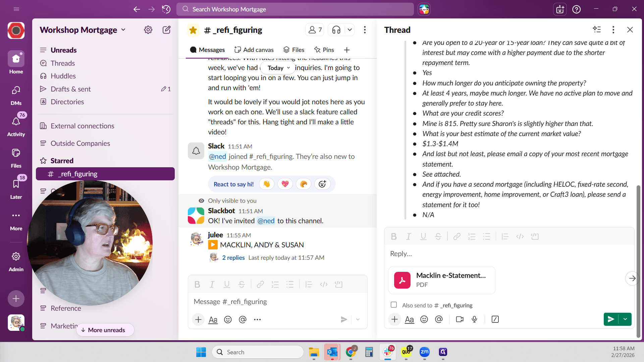Viewport: 644px width, 362px height.
Task: Open the Pins tab
Action: point(324,50)
